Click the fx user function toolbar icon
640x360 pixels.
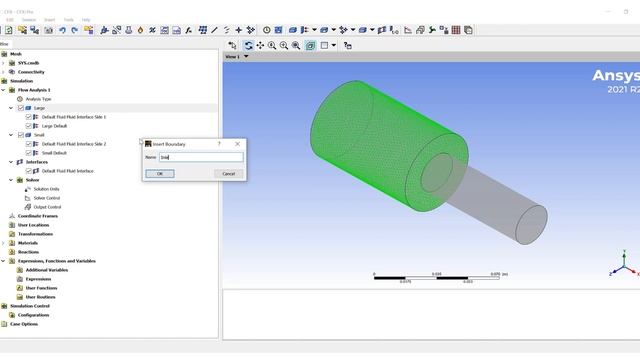(x=189, y=30)
